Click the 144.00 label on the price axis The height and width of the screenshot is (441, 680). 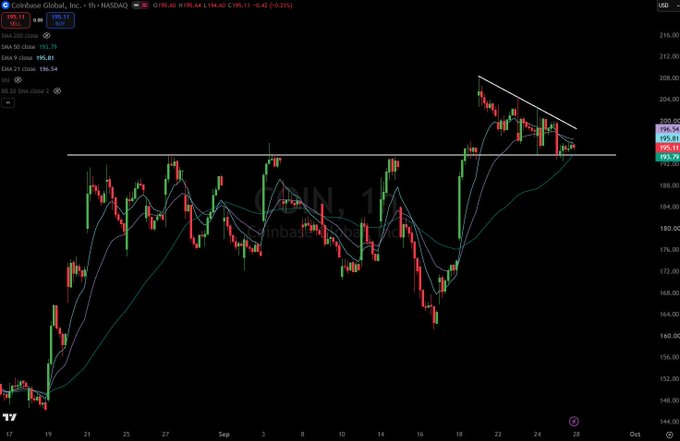(669, 421)
